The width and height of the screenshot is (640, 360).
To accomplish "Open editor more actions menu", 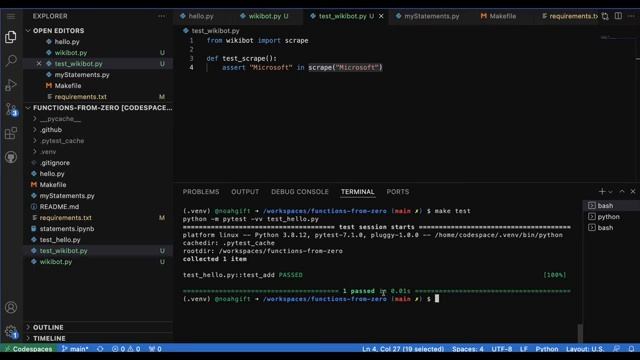I will point(631,16).
